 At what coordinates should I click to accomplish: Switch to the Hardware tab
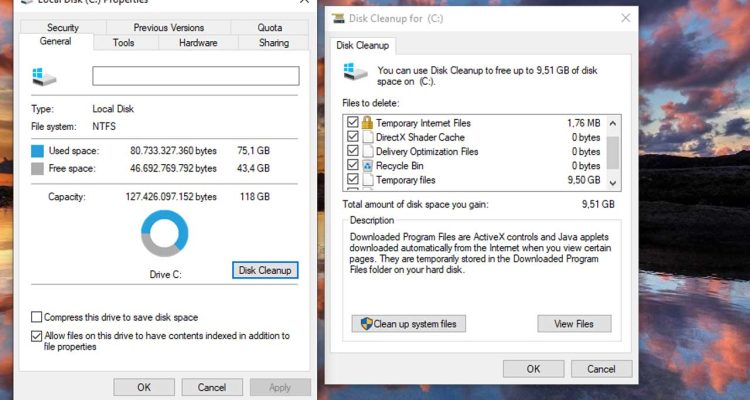pos(198,43)
